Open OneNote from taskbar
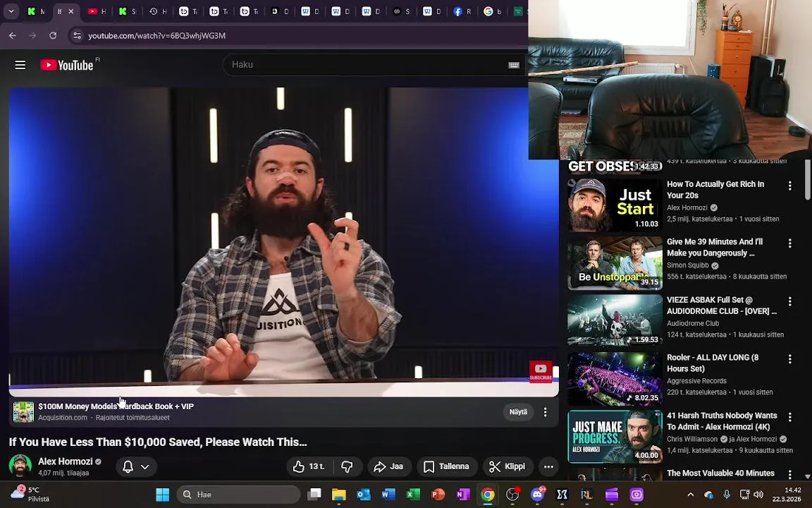The width and height of the screenshot is (812, 508). coord(463,495)
